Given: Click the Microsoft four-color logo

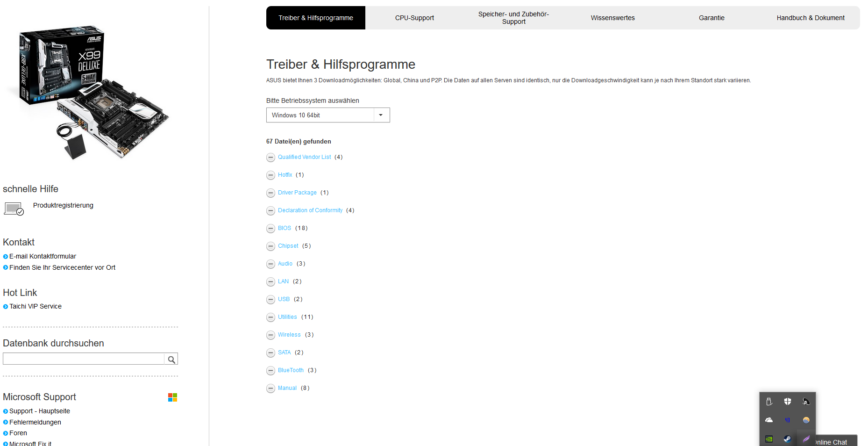Looking at the screenshot, I should pyautogui.click(x=173, y=397).
